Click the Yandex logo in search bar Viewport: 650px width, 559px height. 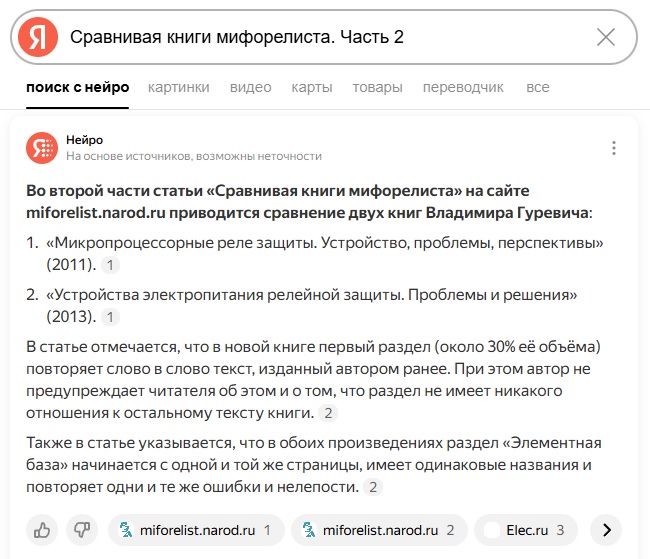click(x=38, y=37)
